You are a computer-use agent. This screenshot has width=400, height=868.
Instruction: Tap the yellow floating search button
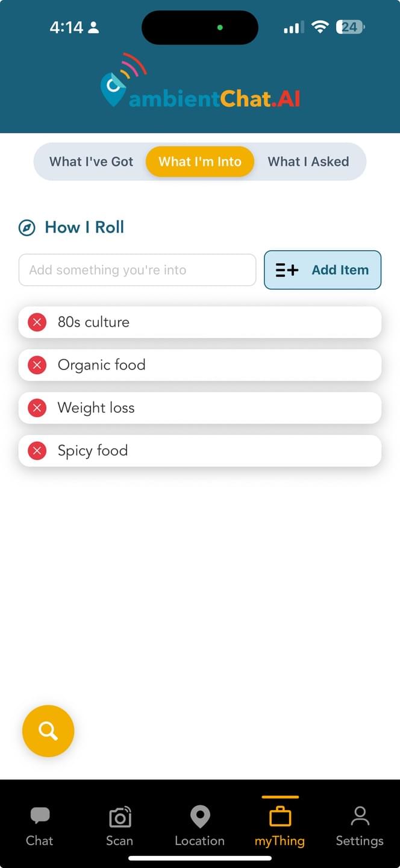[x=48, y=731]
